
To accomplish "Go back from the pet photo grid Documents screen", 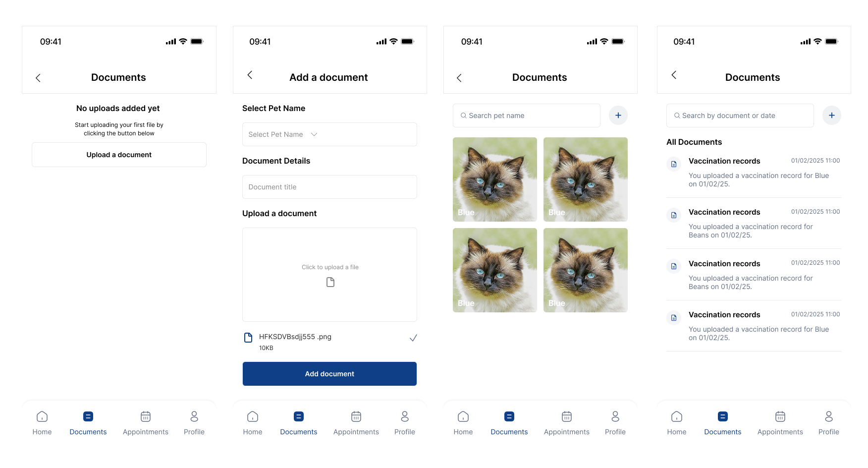I will (x=459, y=78).
